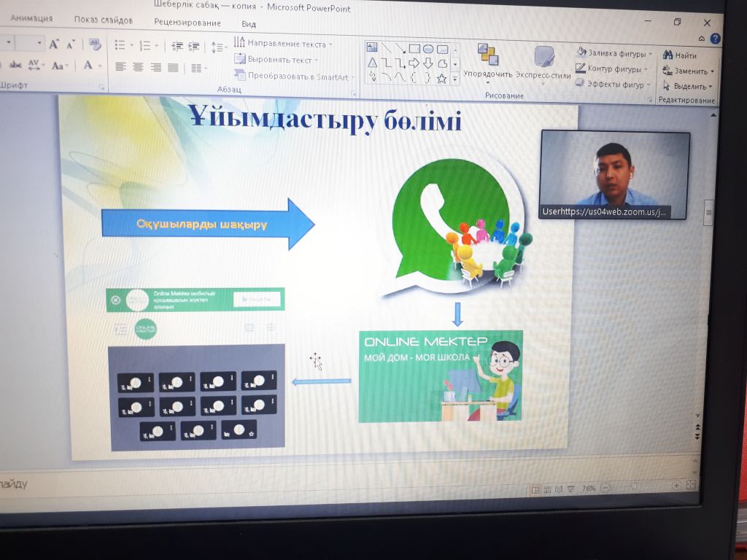Select the straight line shape
The image size is (747, 560).
(x=387, y=47)
